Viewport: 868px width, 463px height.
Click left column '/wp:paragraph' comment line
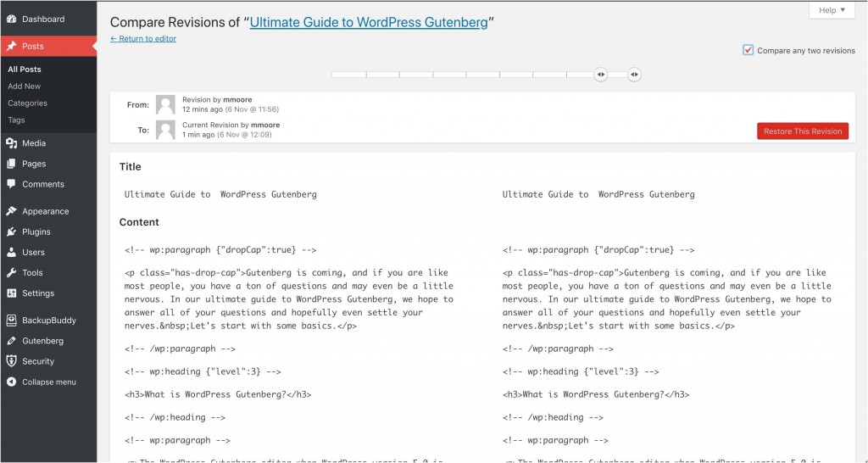click(x=180, y=349)
